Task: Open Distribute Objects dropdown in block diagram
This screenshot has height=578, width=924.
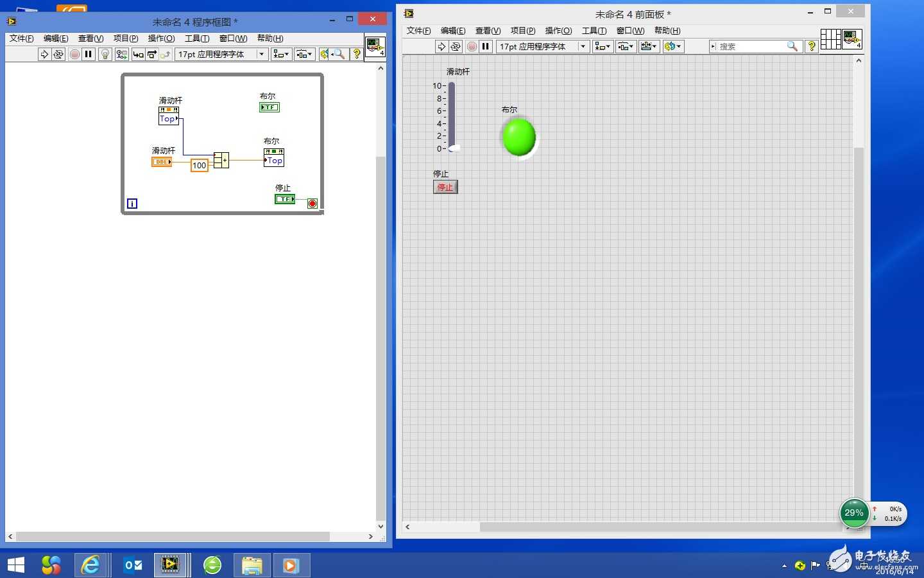Action: (x=304, y=55)
